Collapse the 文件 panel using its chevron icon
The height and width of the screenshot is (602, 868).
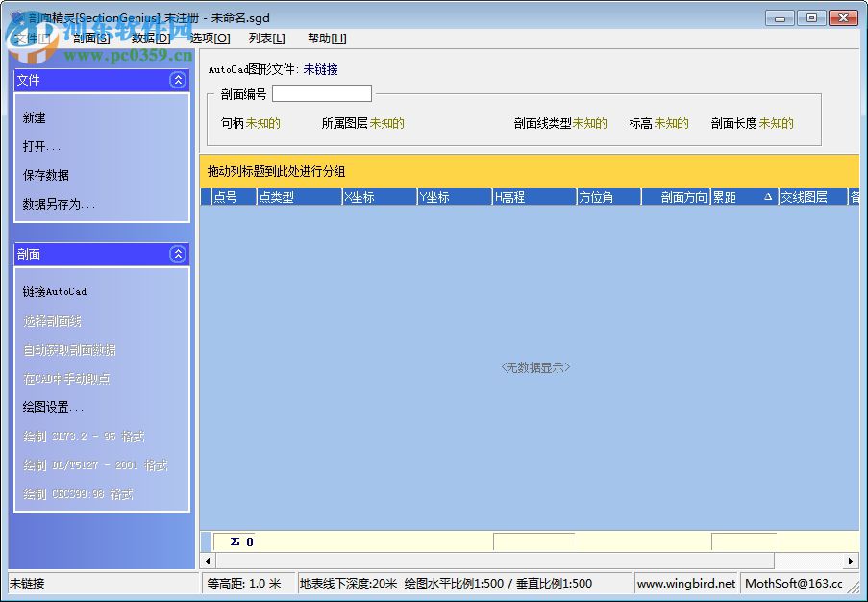click(x=177, y=80)
